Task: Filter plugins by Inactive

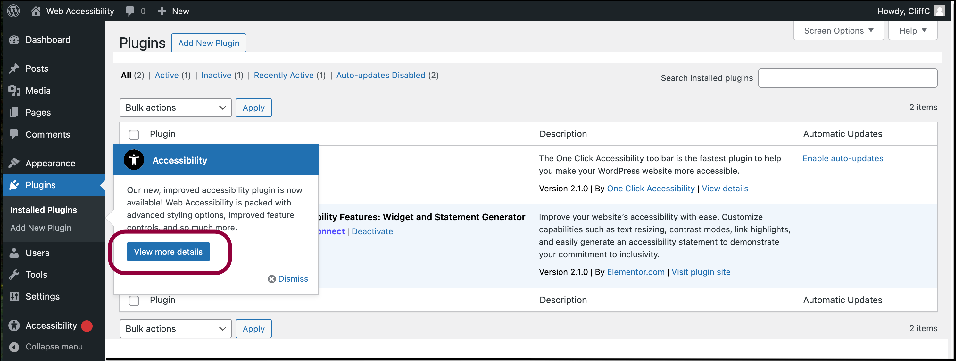Action: click(216, 75)
